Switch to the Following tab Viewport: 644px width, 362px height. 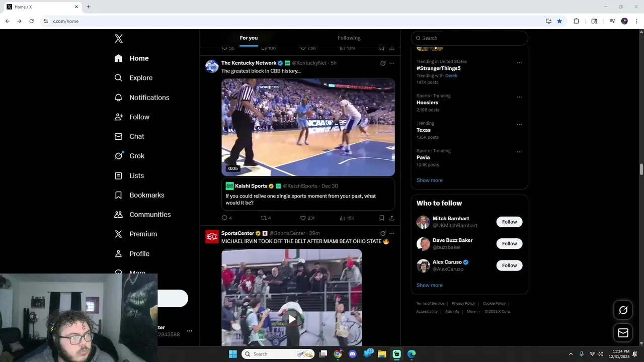pos(349,38)
